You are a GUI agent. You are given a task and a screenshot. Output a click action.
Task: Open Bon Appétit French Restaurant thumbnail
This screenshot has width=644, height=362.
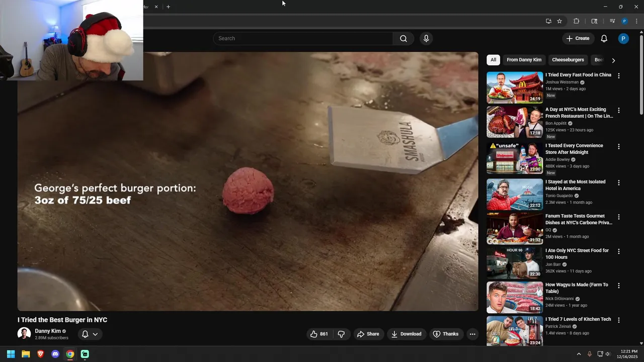[515, 122]
